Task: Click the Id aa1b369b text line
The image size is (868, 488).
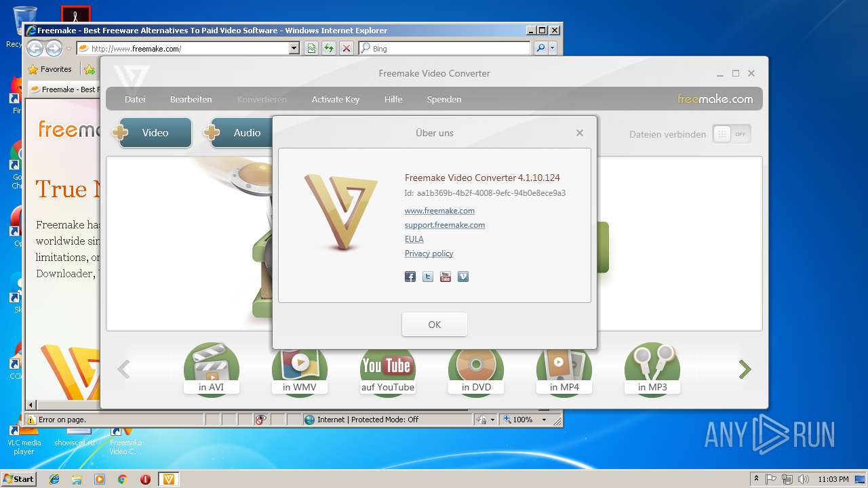Action: point(485,193)
